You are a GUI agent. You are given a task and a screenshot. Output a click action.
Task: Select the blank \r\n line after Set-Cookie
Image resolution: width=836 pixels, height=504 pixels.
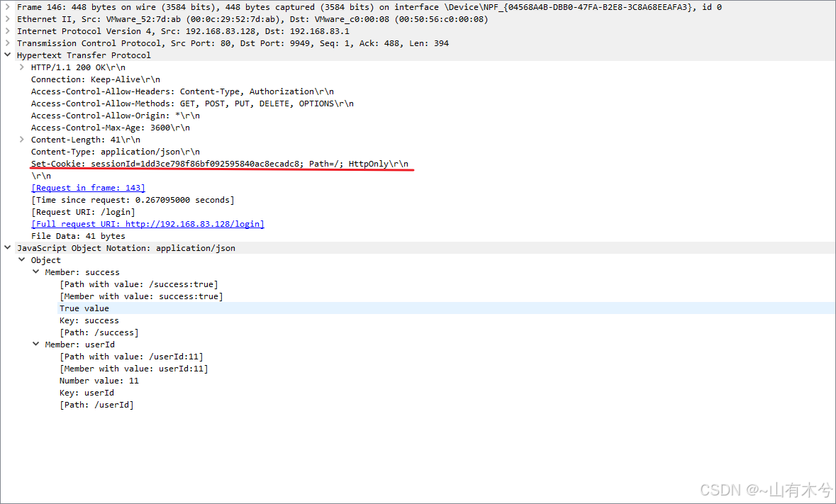pyautogui.click(x=41, y=176)
